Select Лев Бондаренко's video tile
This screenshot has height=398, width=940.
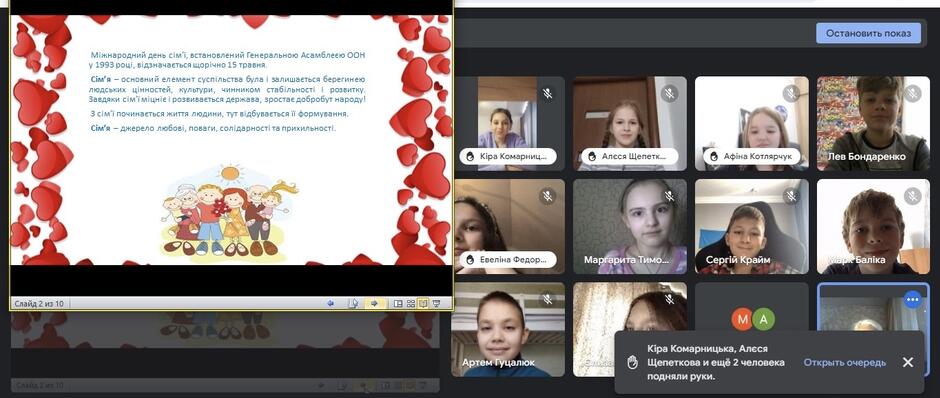[873, 123]
